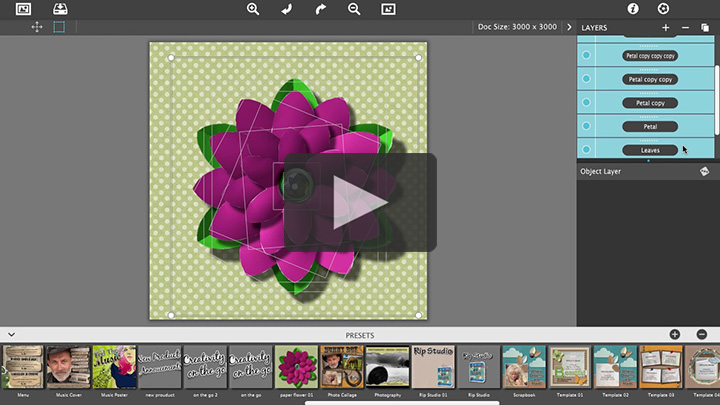
Task: Click the fit-to-screen icon
Action: (x=388, y=9)
